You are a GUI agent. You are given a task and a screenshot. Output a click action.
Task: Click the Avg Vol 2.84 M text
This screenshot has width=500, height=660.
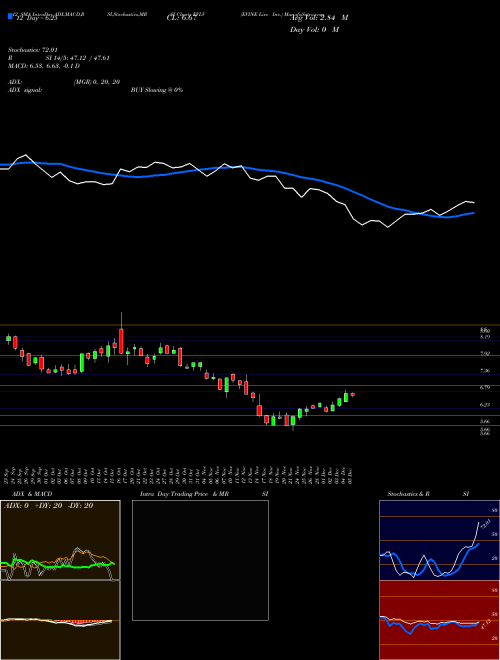point(319,18)
